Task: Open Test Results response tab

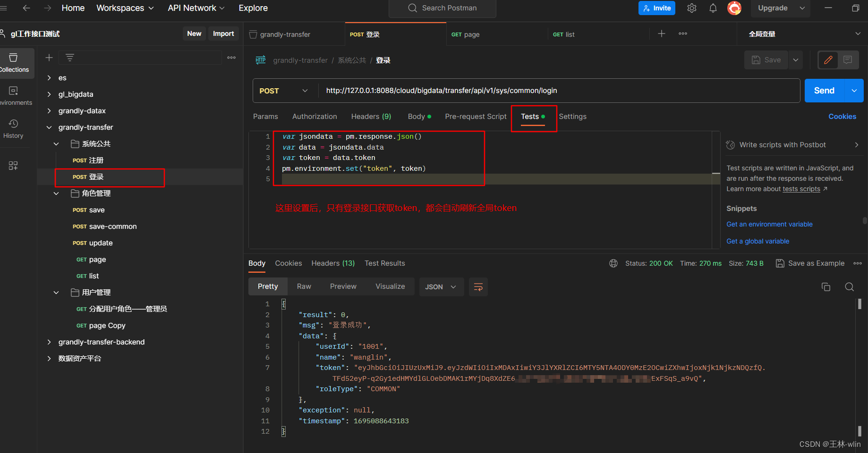Action: point(384,263)
